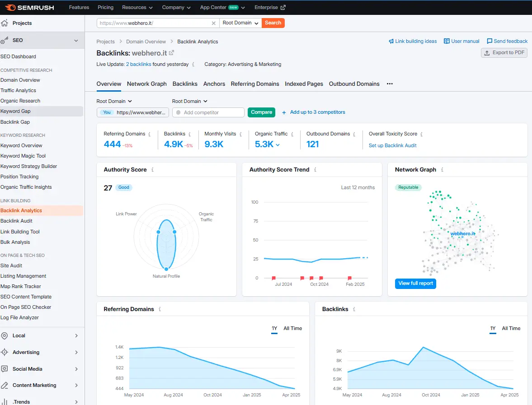Screen dimensions: 532x405
Task: Click the Semrush logo
Action: (x=29, y=8)
